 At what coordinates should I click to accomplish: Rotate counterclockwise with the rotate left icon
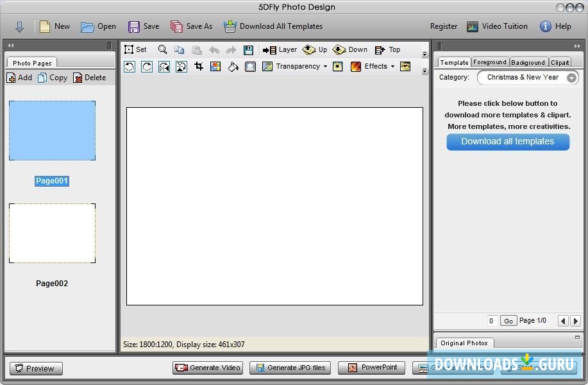click(130, 67)
